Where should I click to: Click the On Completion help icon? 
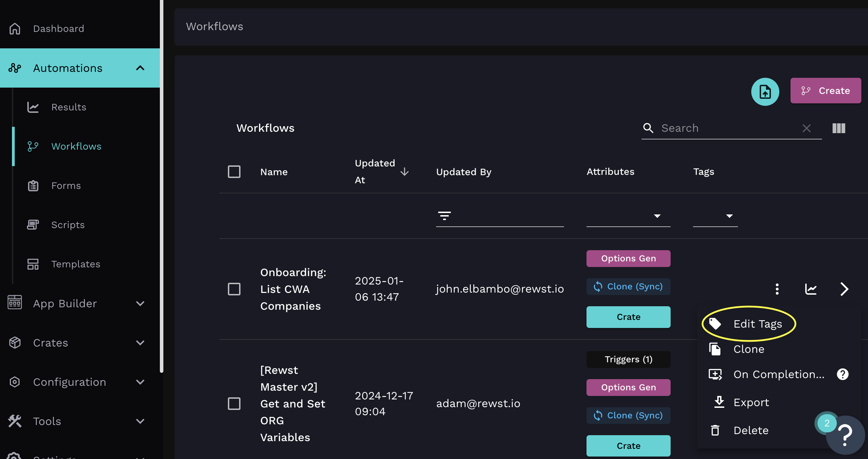[x=842, y=374]
